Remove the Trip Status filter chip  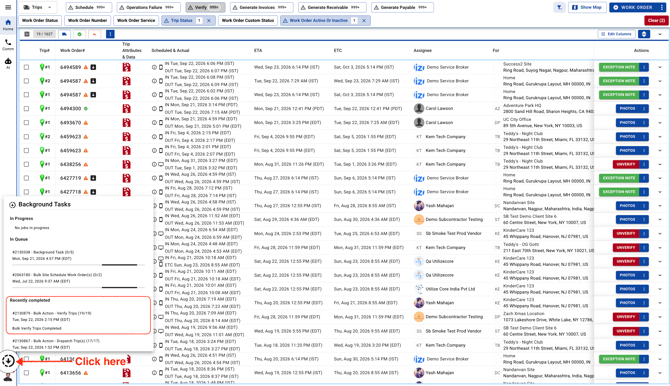[209, 21]
